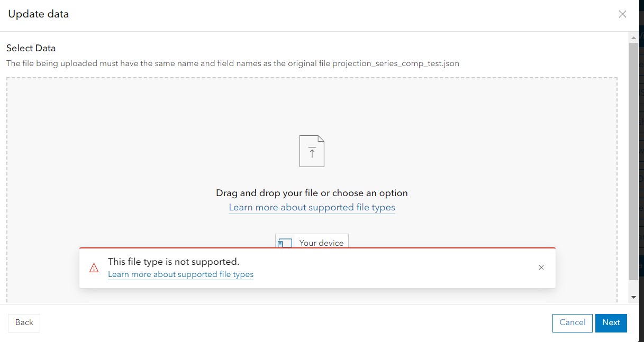Image resolution: width=644 pixels, height=342 pixels.
Task: Click the red warning triangle icon
Action: (x=94, y=268)
